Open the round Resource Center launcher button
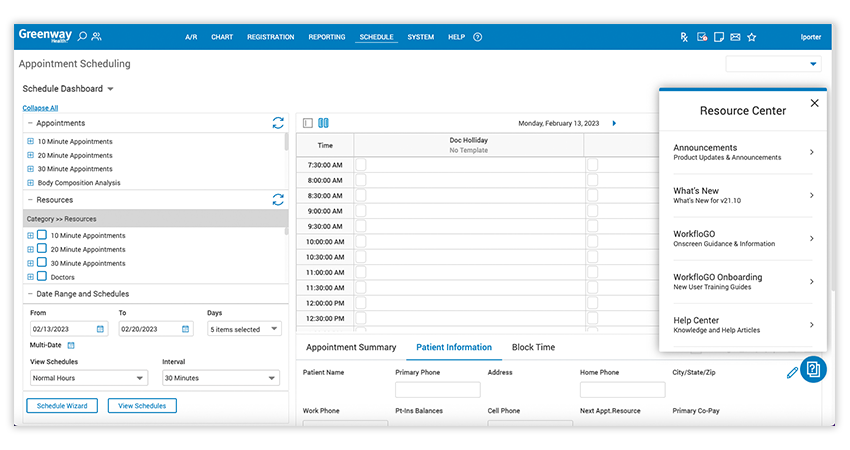This screenshot has height=450, width=850. pyautogui.click(x=813, y=369)
